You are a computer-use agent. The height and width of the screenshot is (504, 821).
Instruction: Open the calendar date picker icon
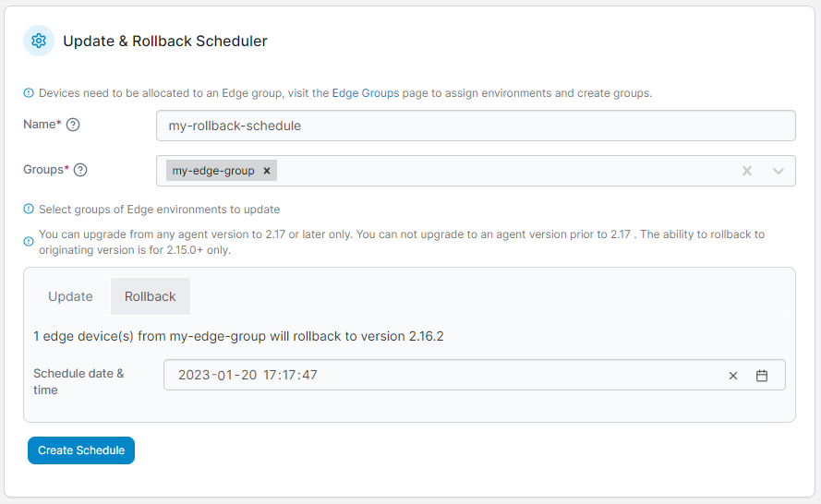pyautogui.click(x=762, y=376)
